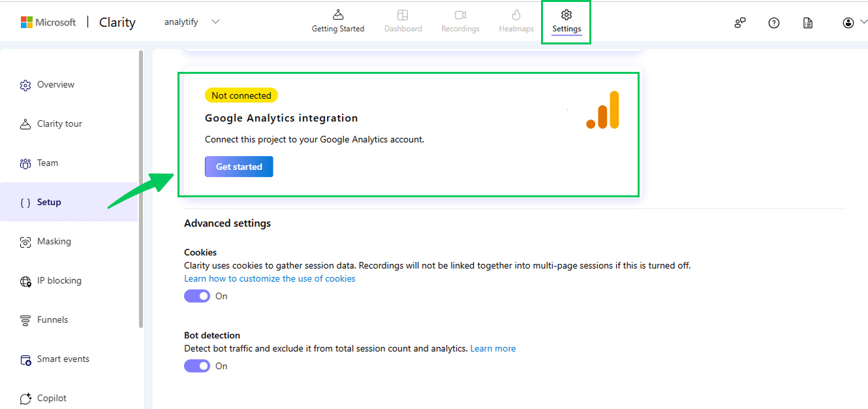Open Overview in the sidebar
Viewport: 868px width, 409px height.
[69, 84]
